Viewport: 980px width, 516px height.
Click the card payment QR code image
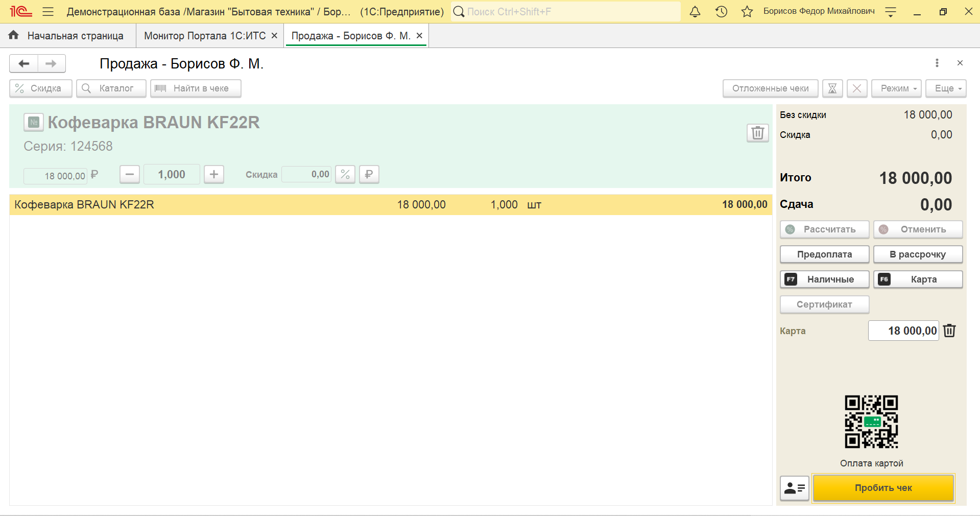click(871, 422)
